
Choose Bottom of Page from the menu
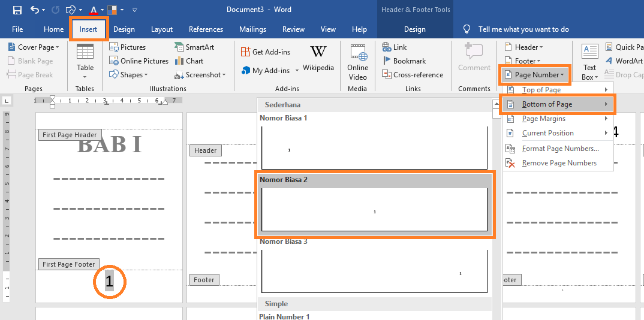[x=558, y=104]
